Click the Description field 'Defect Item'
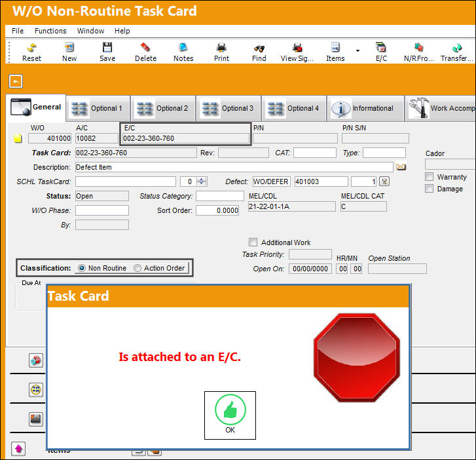The width and height of the screenshot is (476, 460). (234, 167)
